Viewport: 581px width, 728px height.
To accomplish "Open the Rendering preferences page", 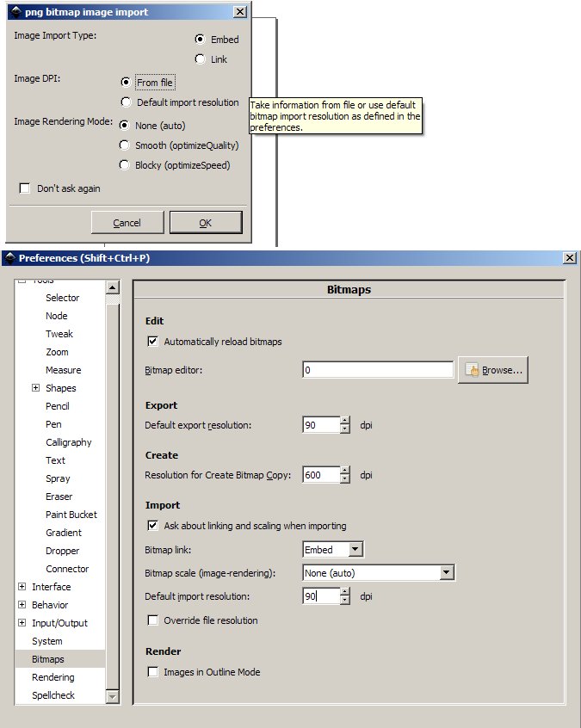I will click(x=53, y=677).
